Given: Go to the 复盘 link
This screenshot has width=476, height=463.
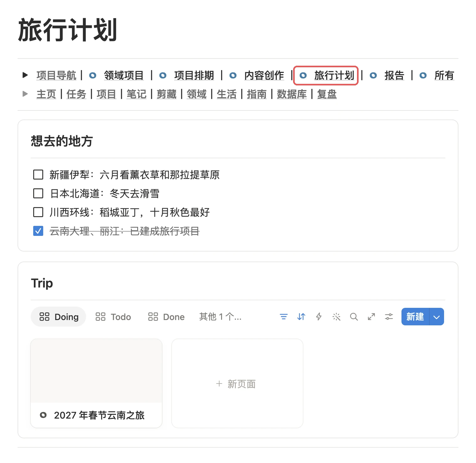Looking at the screenshot, I should [x=327, y=94].
